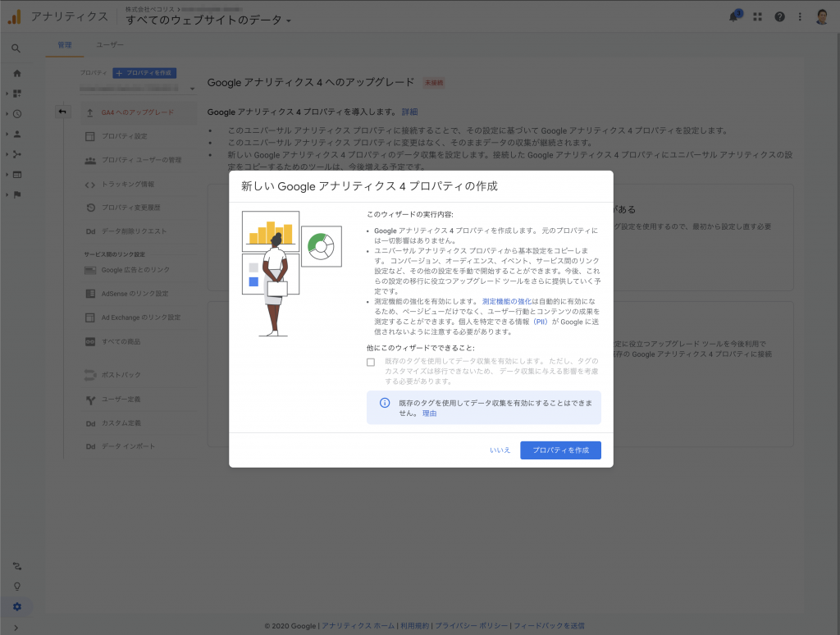840x635 pixels.
Task: Expand the Behavior section arrow
Action: [7, 175]
